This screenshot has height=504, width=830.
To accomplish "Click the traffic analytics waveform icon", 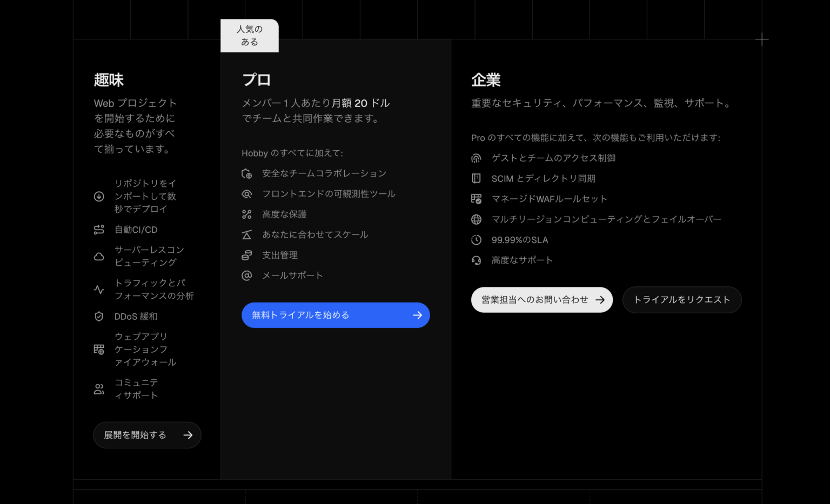I will coord(99,289).
